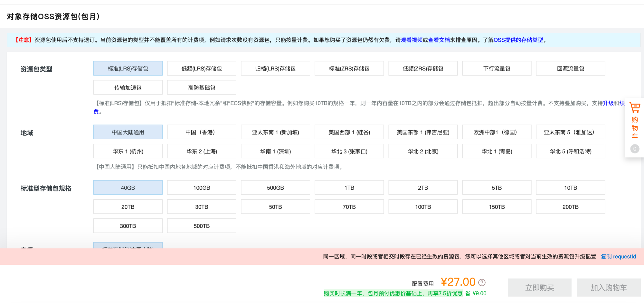Choose region 华北 5 (呼和浩特)

[x=570, y=151]
